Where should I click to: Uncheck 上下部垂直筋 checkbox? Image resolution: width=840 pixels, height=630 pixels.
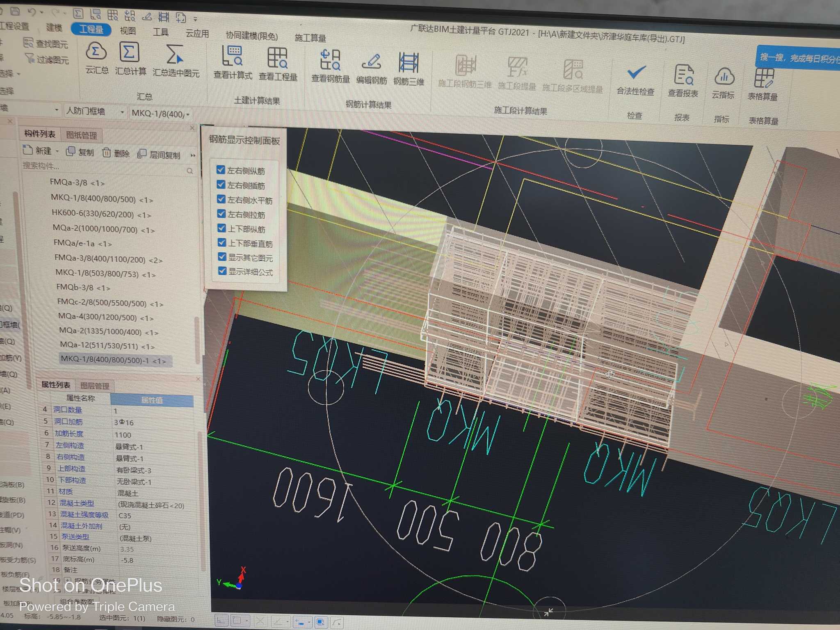click(x=222, y=242)
